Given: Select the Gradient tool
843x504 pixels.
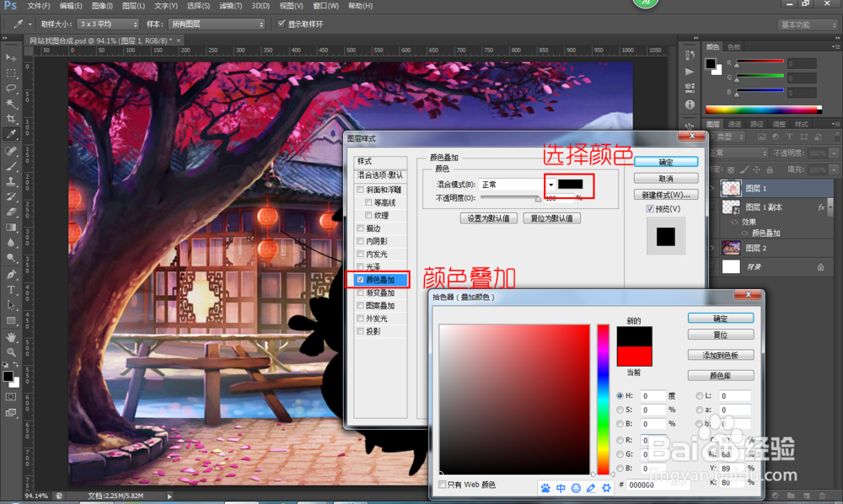Looking at the screenshot, I should 11,228.
